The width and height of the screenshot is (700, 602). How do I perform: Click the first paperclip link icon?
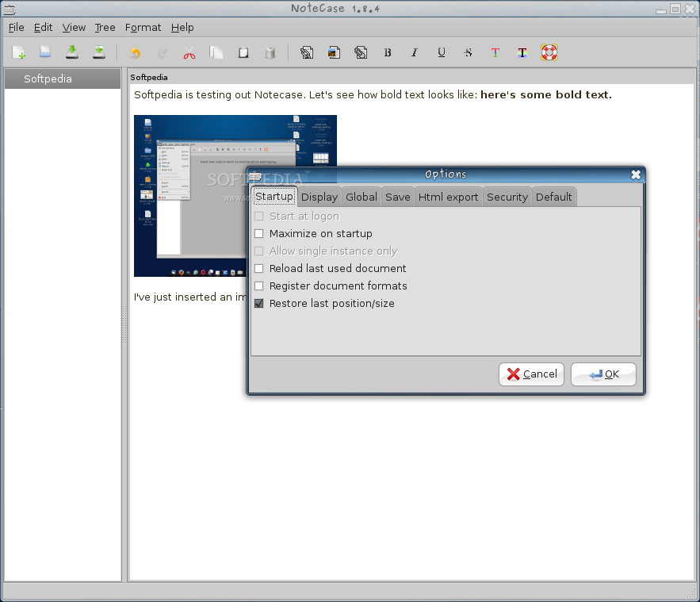(x=307, y=52)
